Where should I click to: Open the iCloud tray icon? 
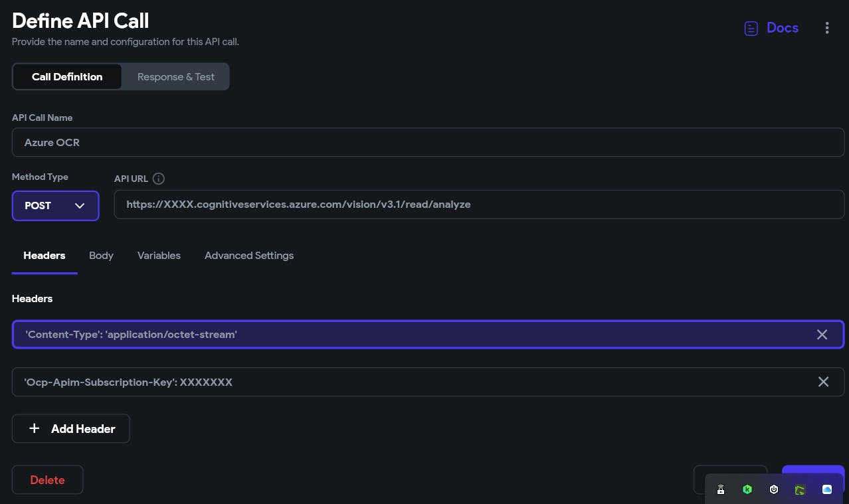[827, 490]
